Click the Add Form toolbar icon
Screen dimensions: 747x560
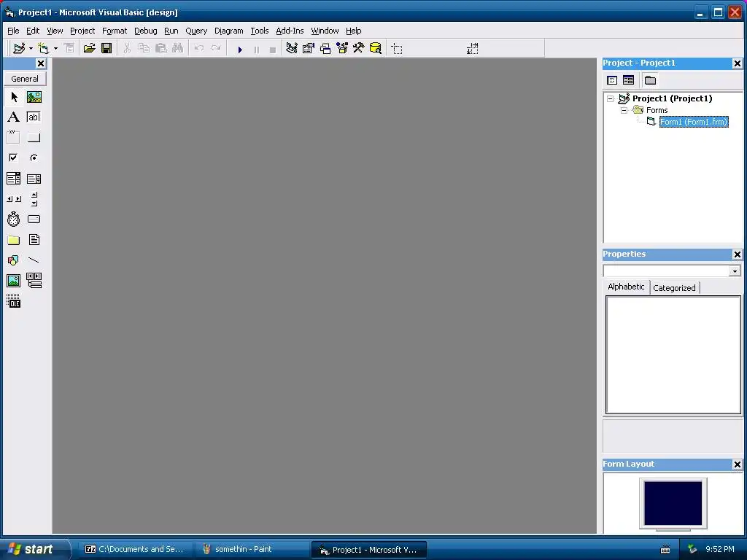click(x=43, y=48)
